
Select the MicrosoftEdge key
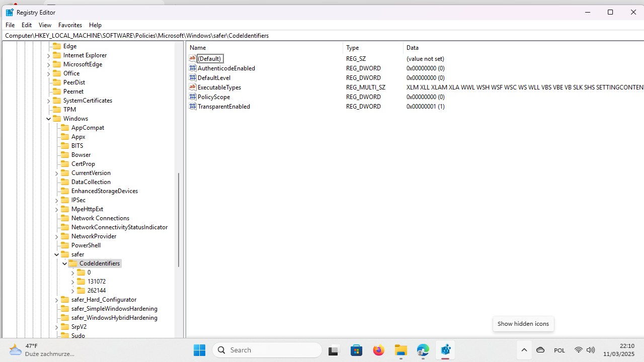click(83, 64)
